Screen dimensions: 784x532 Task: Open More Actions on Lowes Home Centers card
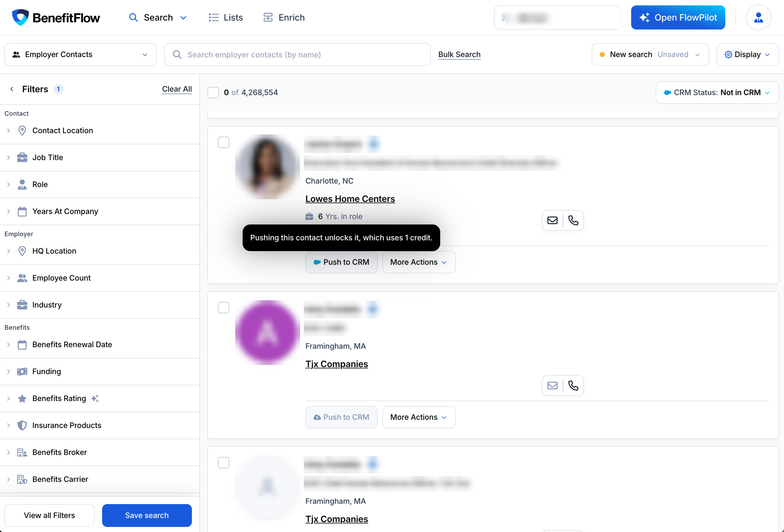coord(419,262)
